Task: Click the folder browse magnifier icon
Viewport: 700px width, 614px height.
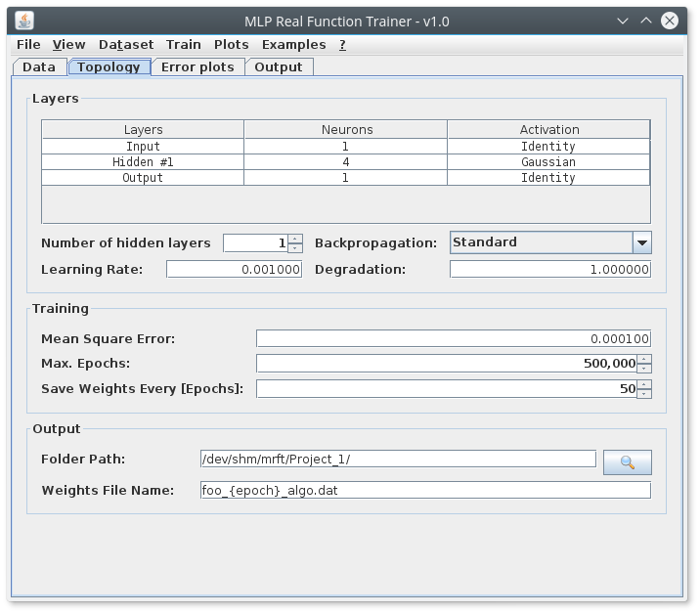Action: (628, 462)
